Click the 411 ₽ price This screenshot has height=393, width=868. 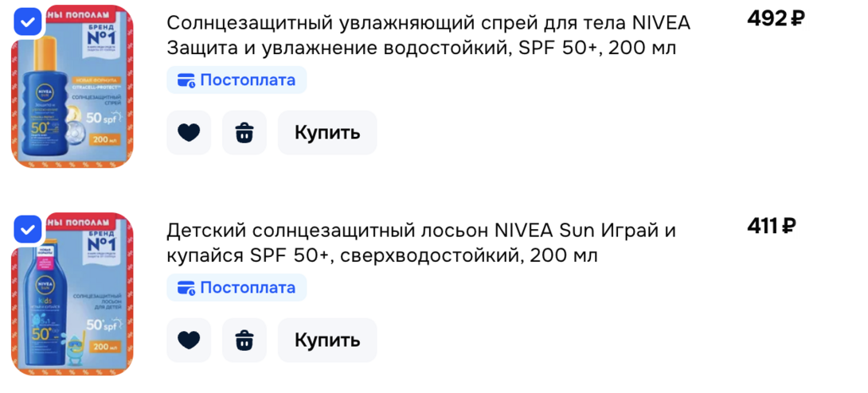click(771, 226)
